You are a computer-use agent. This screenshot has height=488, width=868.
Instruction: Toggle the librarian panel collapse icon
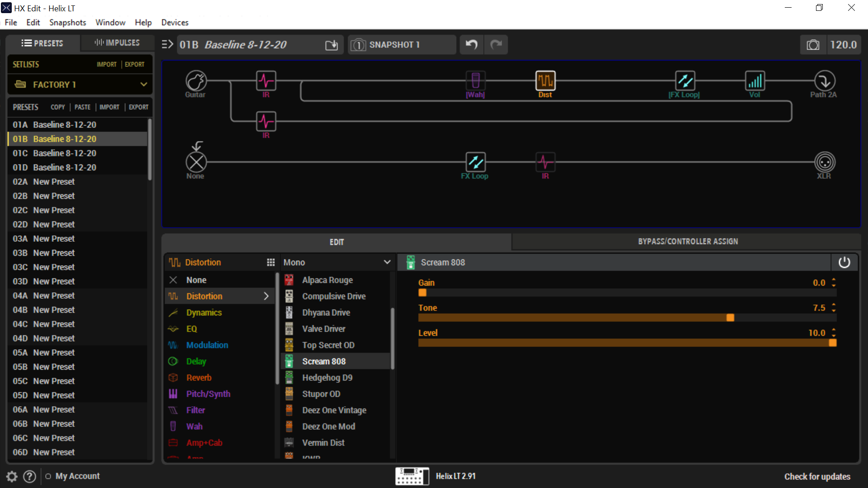pyautogui.click(x=167, y=44)
